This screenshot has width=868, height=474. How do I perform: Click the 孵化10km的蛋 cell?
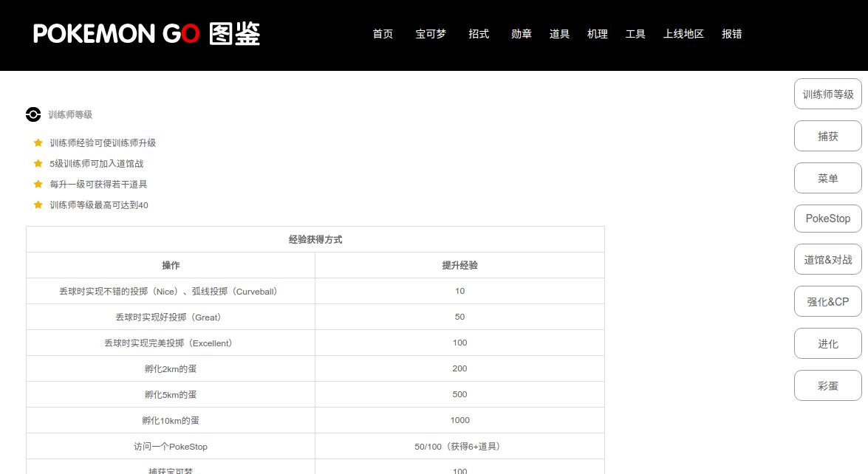pos(171,420)
